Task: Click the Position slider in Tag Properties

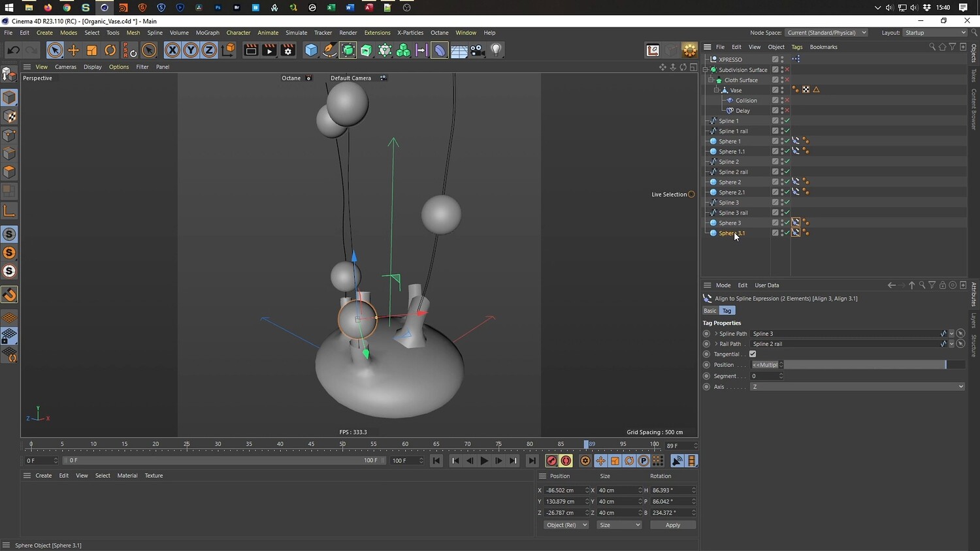Action: point(862,365)
